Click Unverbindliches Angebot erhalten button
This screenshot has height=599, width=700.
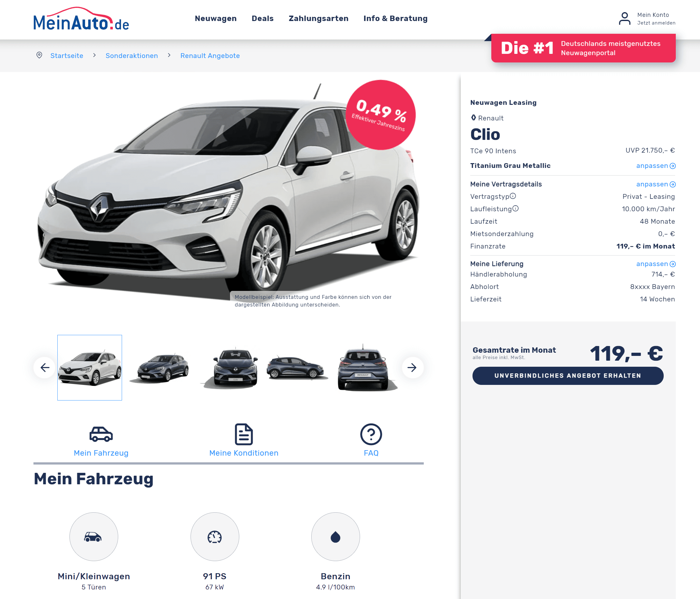click(x=568, y=376)
